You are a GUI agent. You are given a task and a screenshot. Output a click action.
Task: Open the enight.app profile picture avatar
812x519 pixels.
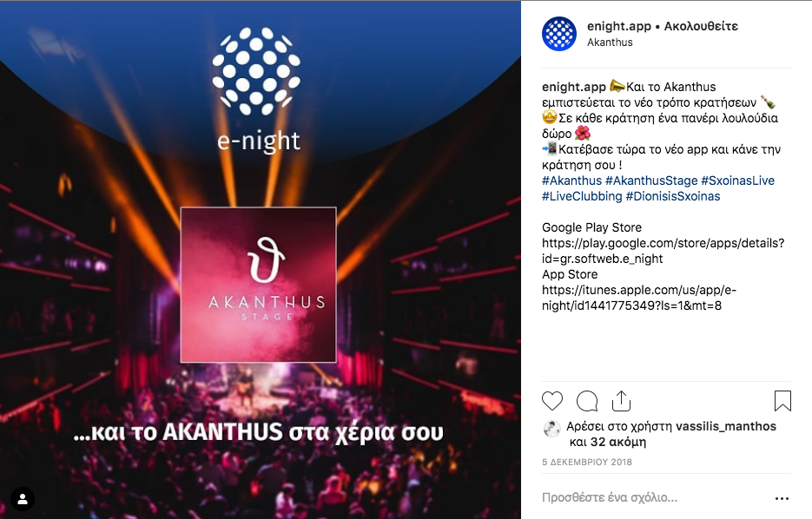[558, 34]
